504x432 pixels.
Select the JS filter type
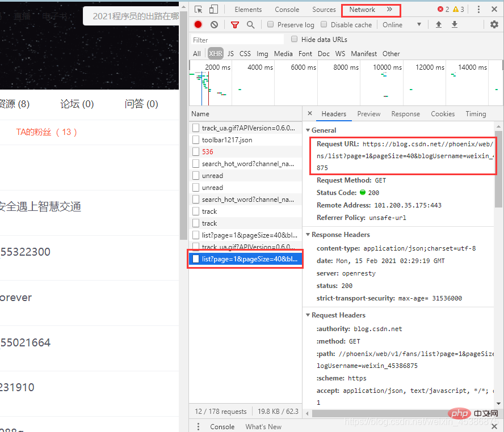230,54
